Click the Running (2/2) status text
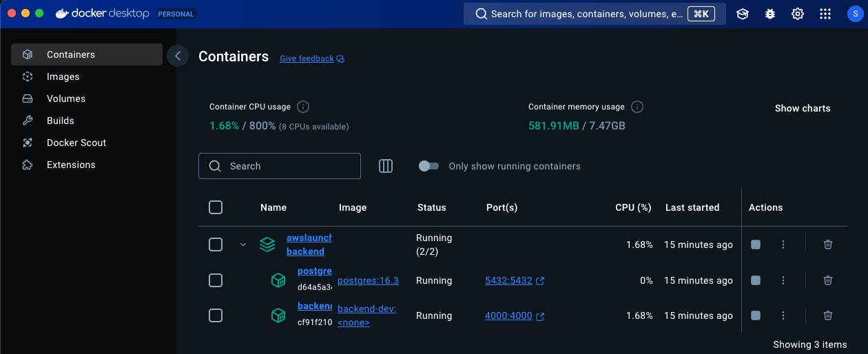 [434, 244]
